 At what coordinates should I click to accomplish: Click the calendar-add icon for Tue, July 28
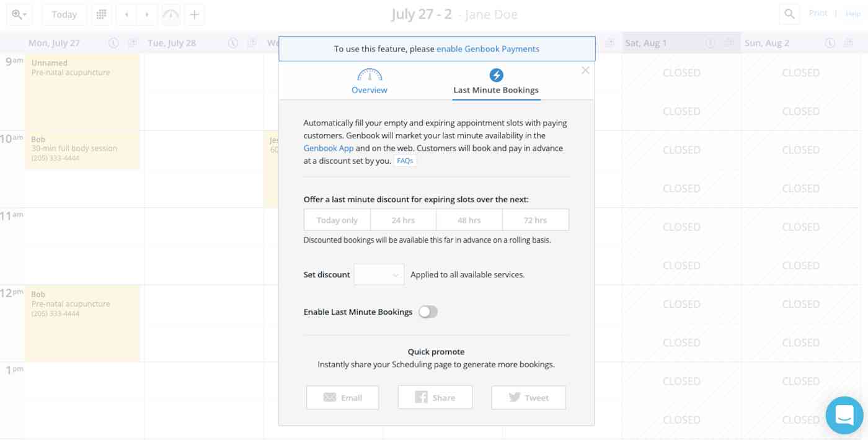click(x=252, y=43)
